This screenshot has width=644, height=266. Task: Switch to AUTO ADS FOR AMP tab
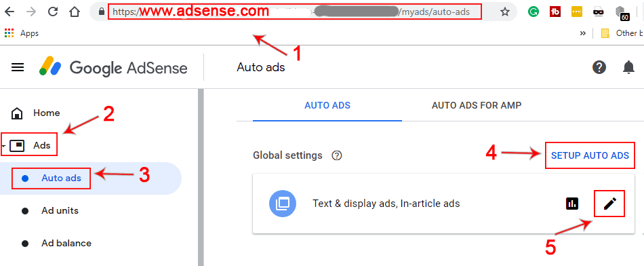click(x=477, y=106)
